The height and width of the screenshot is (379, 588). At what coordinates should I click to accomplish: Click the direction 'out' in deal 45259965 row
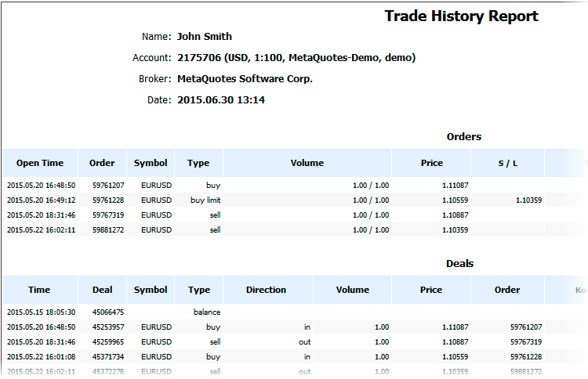(x=304, y=342)
